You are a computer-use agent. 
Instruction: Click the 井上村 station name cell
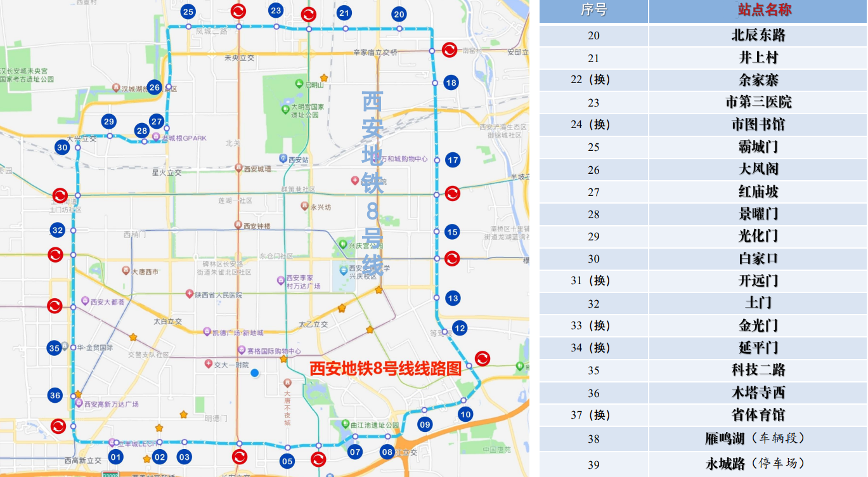click(x=758, y=58)
